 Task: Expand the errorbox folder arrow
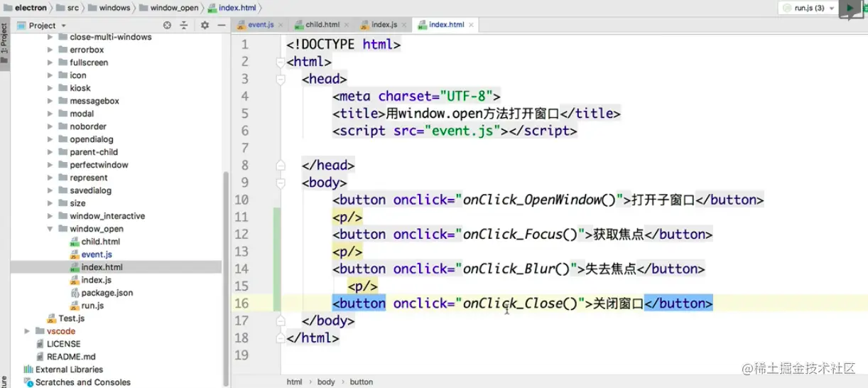coord(50,50)
